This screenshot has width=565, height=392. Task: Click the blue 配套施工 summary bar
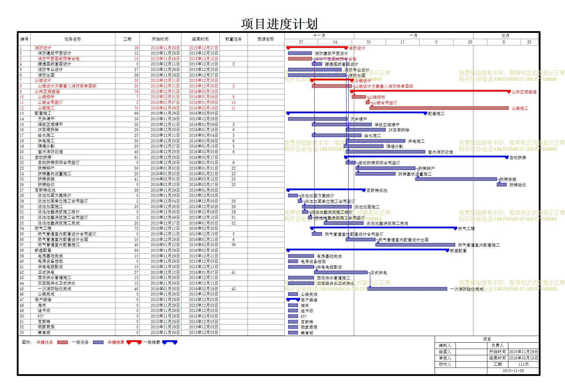(357, 113)
